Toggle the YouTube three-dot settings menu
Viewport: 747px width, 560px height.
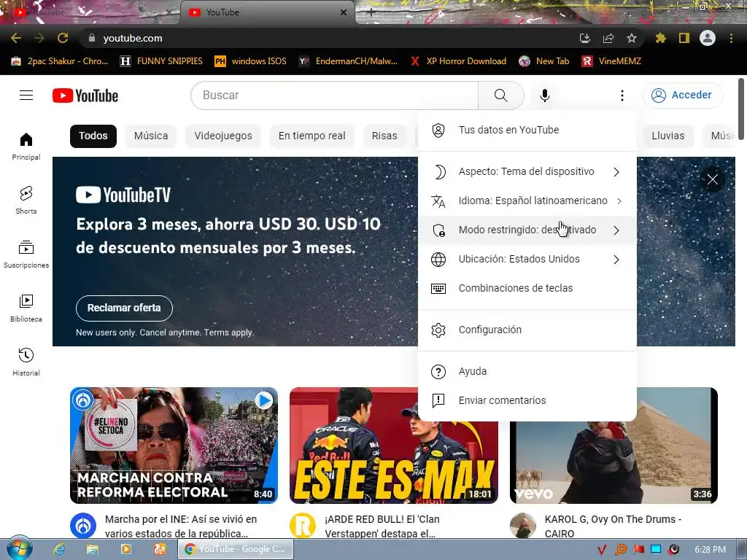pos(622,96)
